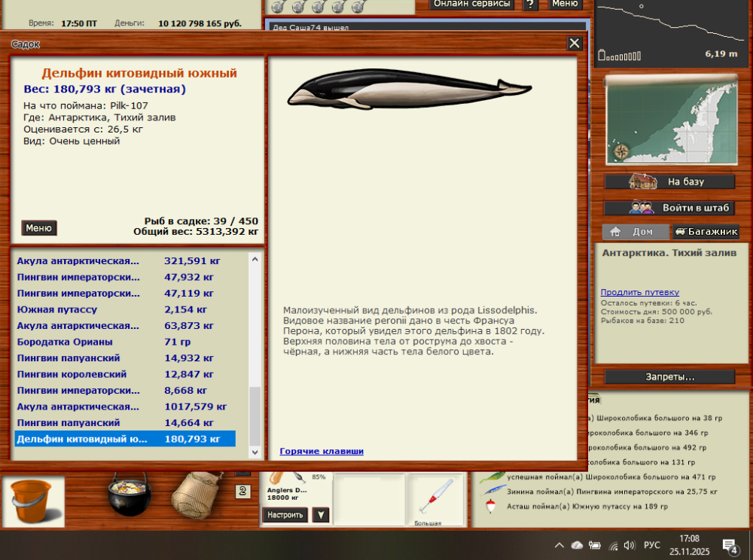Screen dimensions: 753x560
Task: Switch to the Багажник tab
Action: click(704, 232)
